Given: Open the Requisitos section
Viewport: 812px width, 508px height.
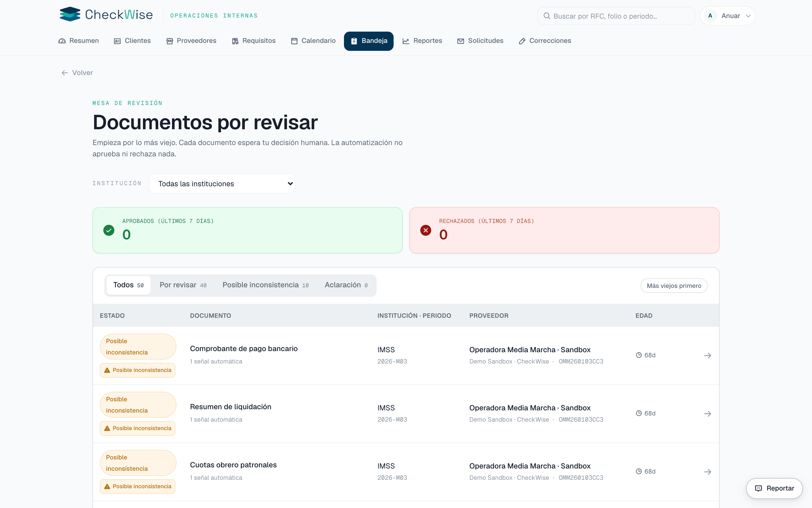Looking at the screenshot, I should coord(254,41).
